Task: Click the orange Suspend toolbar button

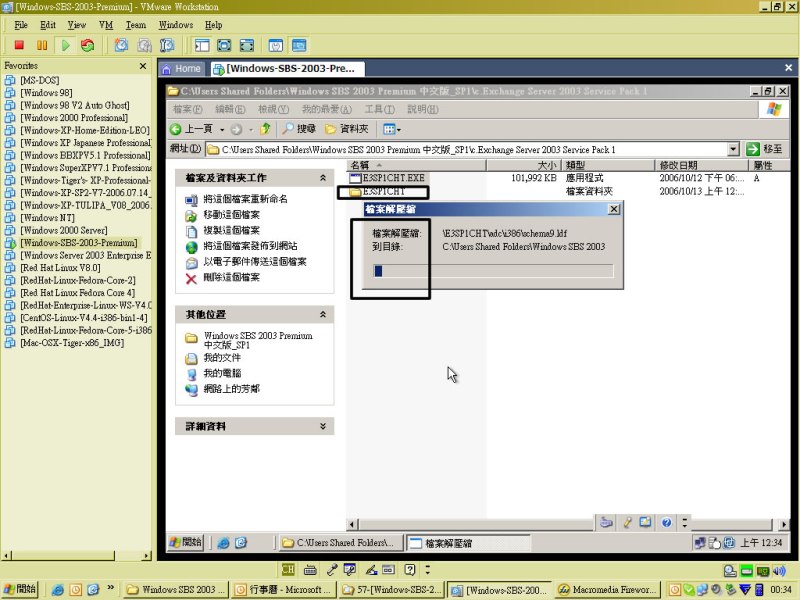Action: pos(42,45)
